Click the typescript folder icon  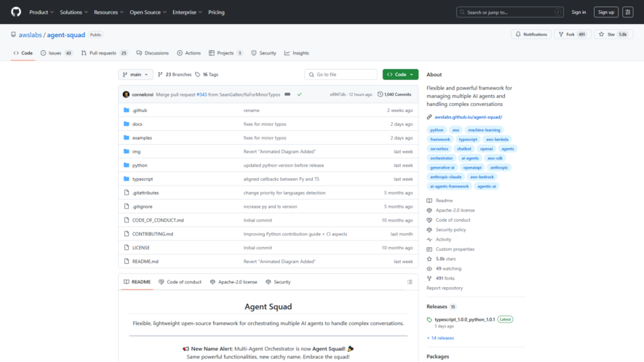pyautogui.click(x=126, y=179)
